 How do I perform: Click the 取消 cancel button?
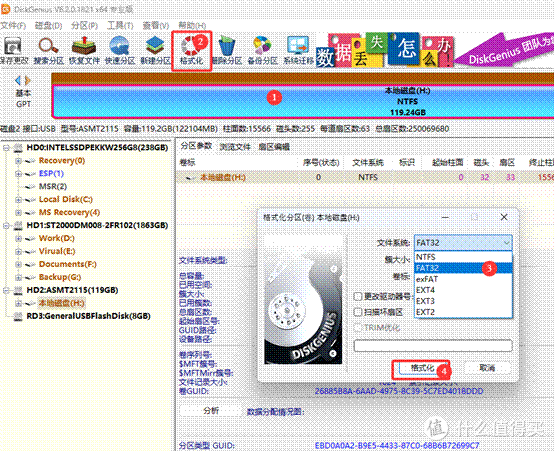point(487,368)
